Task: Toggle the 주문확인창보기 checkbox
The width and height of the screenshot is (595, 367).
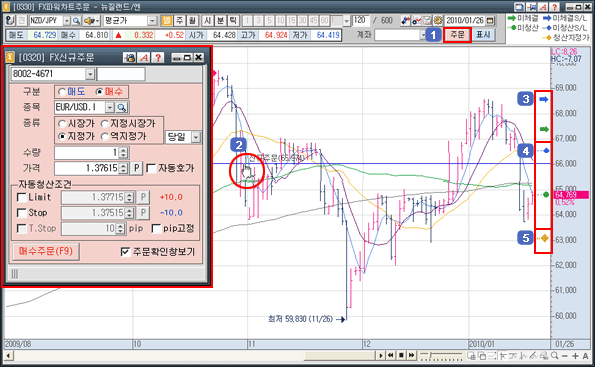Action: (x=125, y=252)
